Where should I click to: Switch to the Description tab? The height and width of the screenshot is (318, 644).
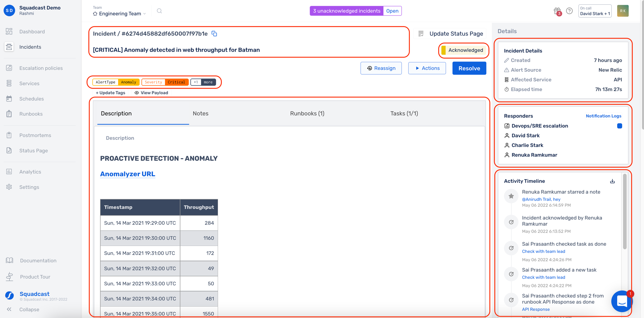[x=116, y=113]
